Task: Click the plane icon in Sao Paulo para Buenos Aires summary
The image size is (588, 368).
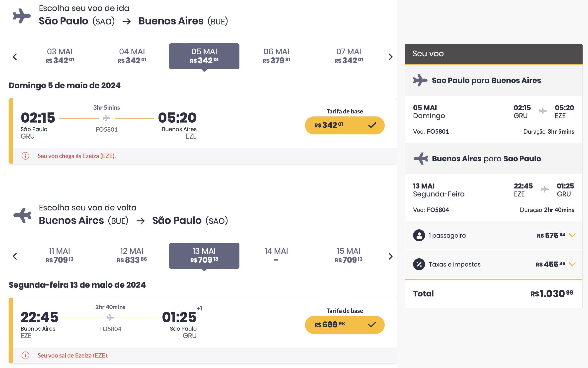Action: click(x=420, y=80)
